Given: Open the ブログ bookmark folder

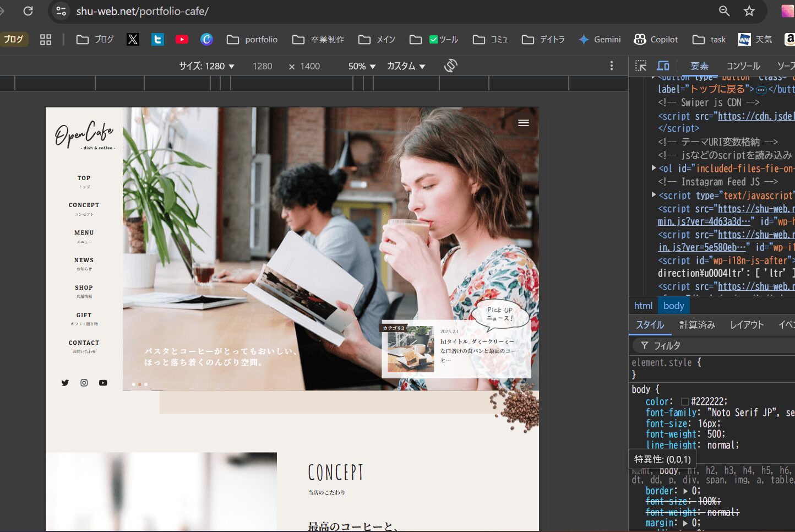Looking at the screenshot, I should [95, 39].
